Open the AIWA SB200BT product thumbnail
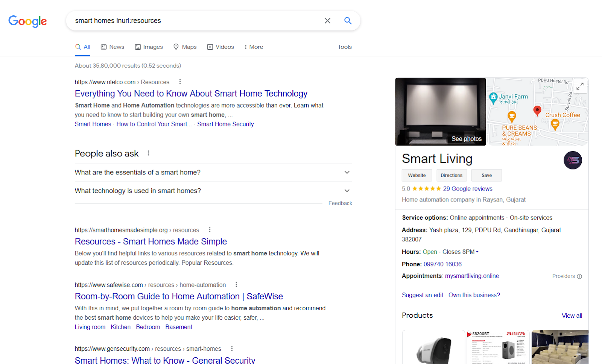 pos(498,347)
